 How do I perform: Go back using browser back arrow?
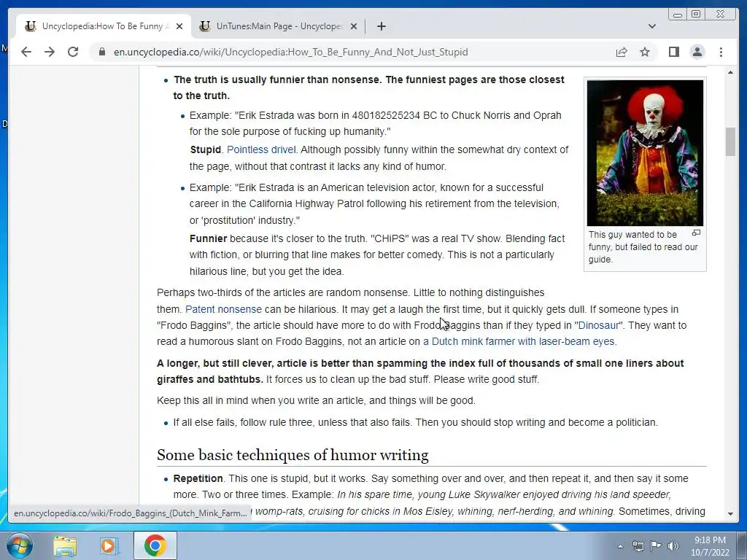pos(26,52)
